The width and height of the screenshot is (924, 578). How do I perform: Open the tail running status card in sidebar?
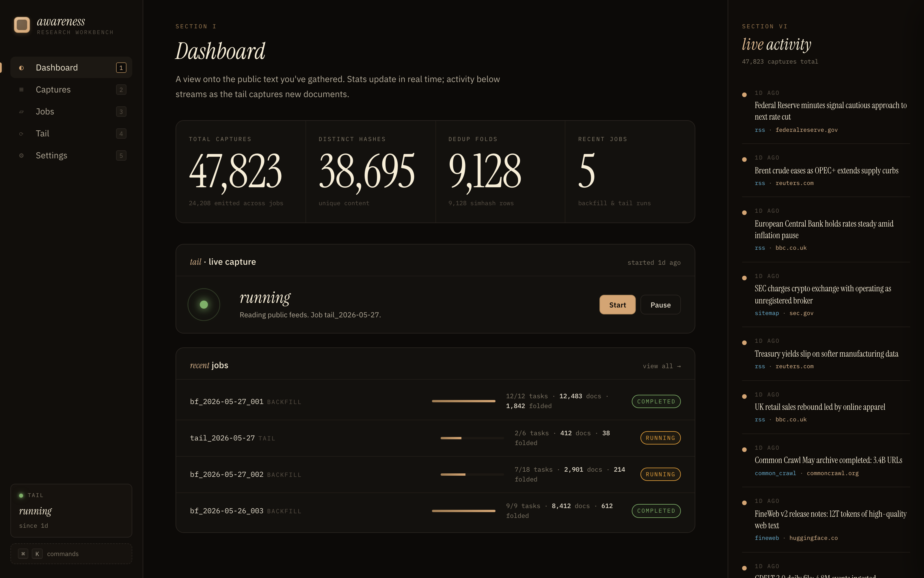point(71,510)
